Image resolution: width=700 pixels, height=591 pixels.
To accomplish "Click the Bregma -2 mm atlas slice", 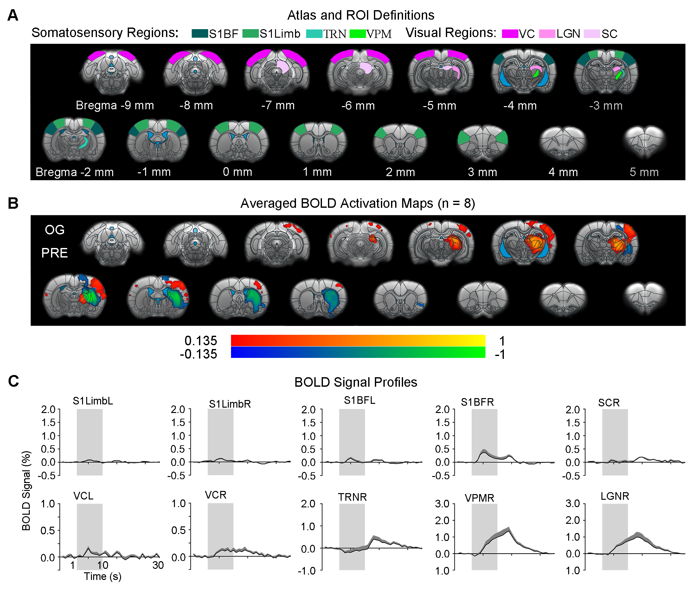I will (x=74, y=139).
